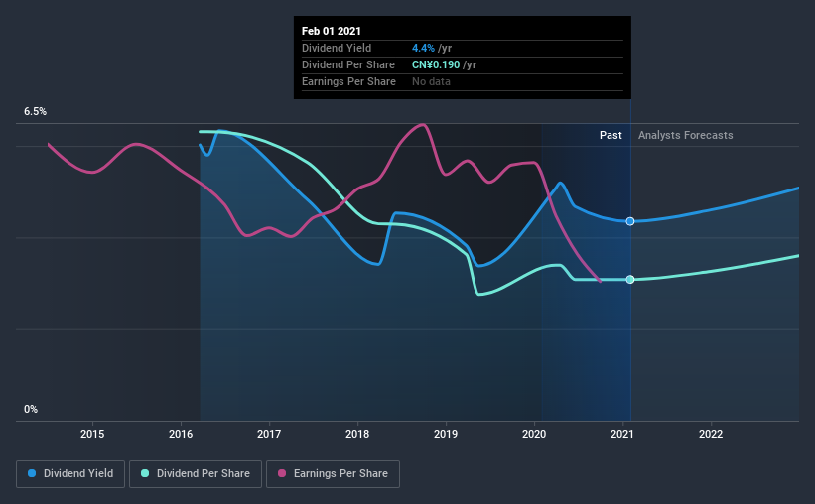Click the 2015 x-axis label
815x504 pixels.
pyautogui.click(x=92, y=434)
